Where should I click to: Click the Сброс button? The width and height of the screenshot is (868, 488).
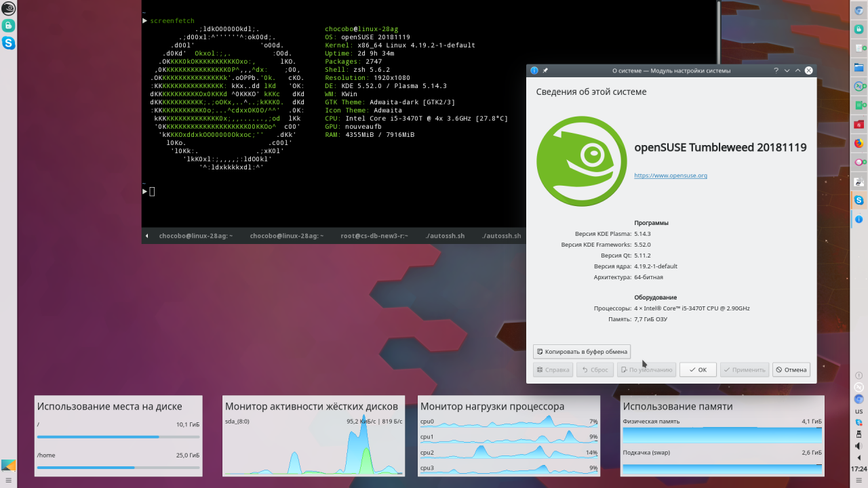[595, 369]
